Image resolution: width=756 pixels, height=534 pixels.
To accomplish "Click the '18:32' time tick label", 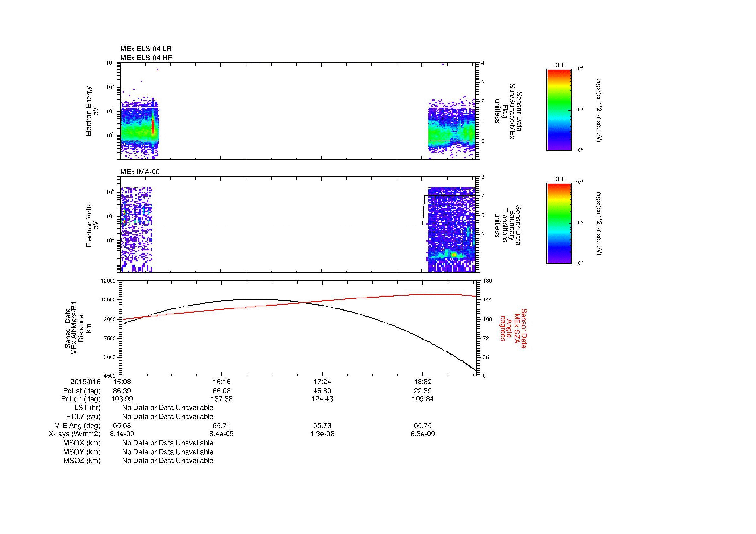I will click(423, 382).
